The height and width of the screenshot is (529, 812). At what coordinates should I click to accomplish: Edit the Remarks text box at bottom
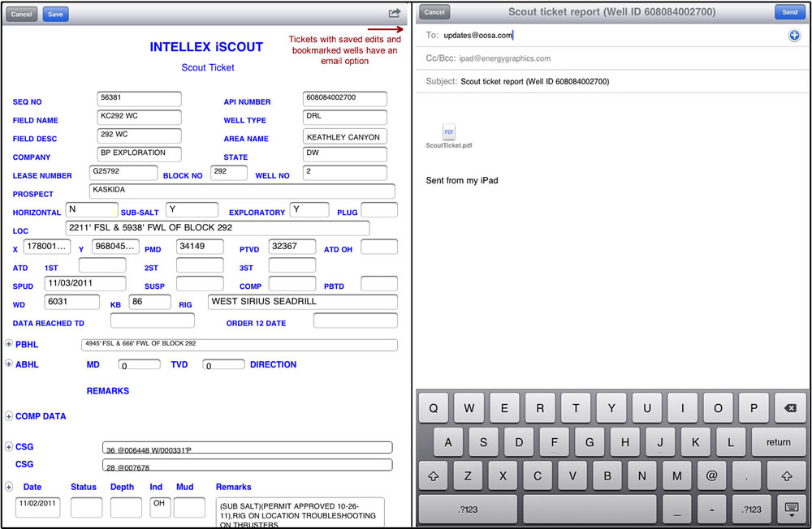point(300,513)
